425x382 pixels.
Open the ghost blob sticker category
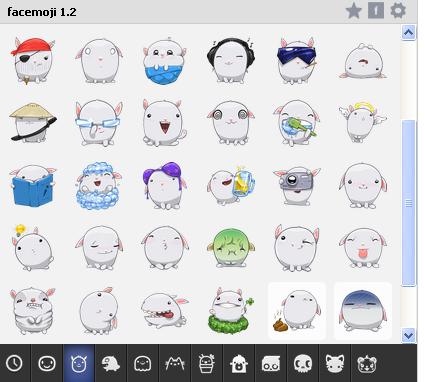pos(143,363)
